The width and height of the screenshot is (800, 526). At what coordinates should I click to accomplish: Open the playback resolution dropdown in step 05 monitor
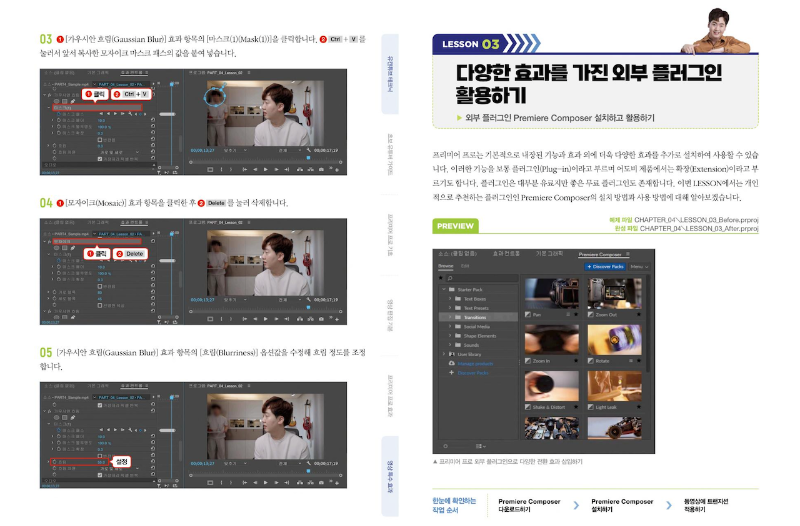290,463
